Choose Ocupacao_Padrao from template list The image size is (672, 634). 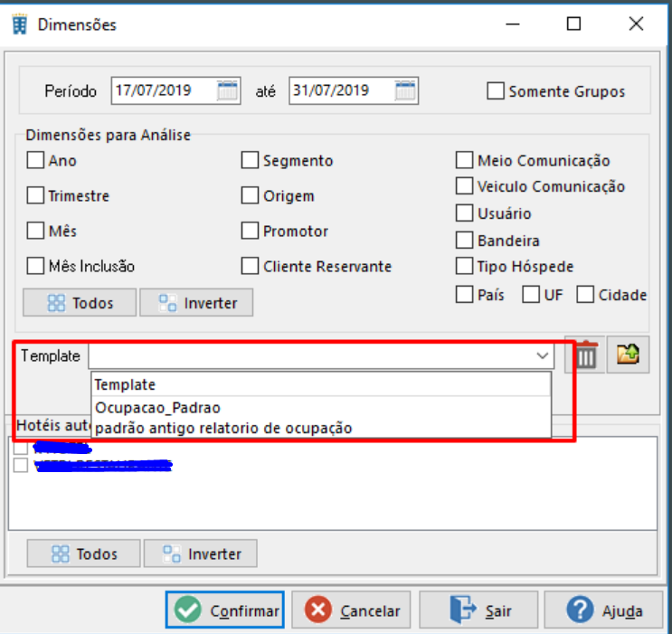pos(321,407)
